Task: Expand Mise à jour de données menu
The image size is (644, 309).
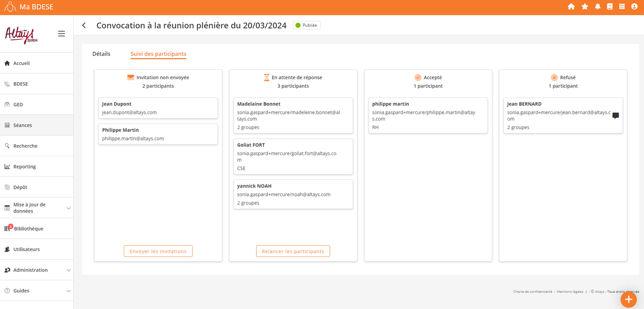Action: pos(68,208)
